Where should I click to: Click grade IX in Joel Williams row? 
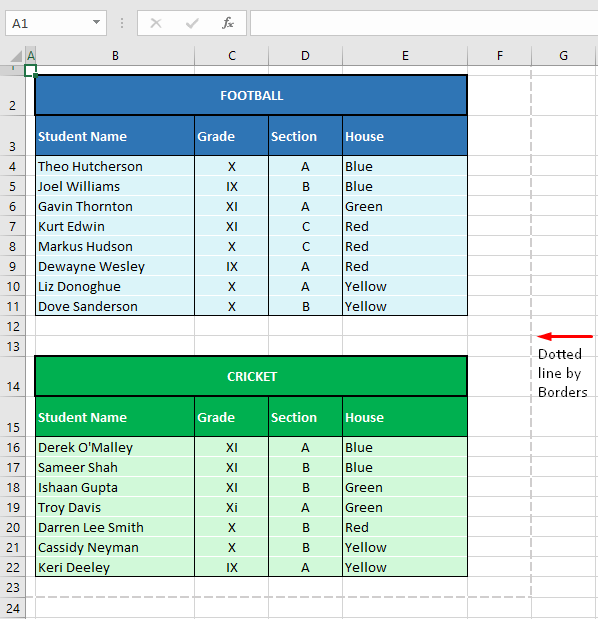pos(232,186)
